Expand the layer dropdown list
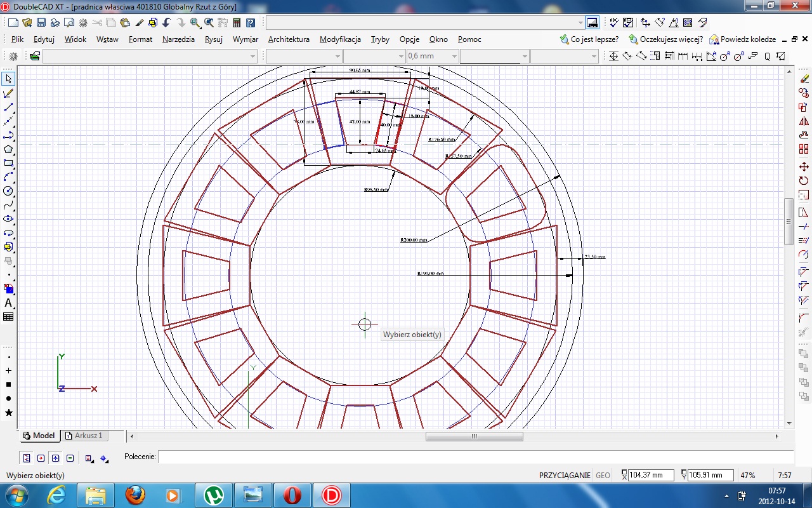812x508 pixels. (253, 57)
